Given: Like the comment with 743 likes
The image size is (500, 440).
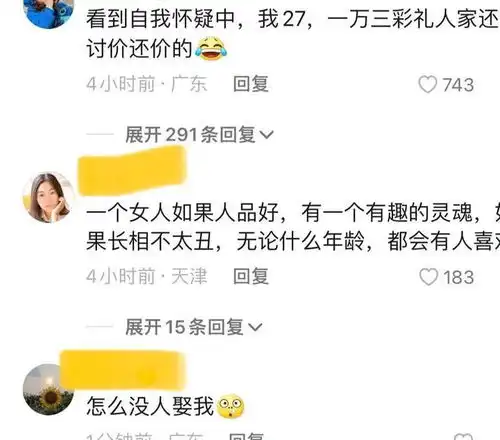Looking at the screenshot, I should coord(428,84).
